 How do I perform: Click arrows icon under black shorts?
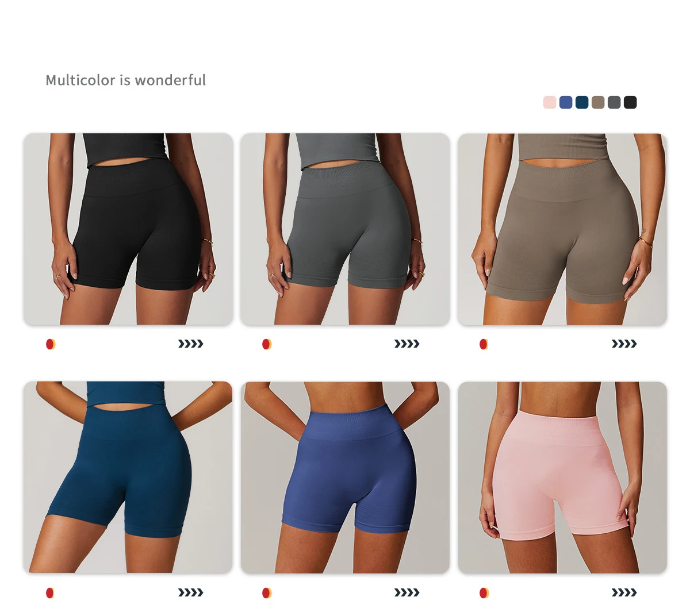190,344
